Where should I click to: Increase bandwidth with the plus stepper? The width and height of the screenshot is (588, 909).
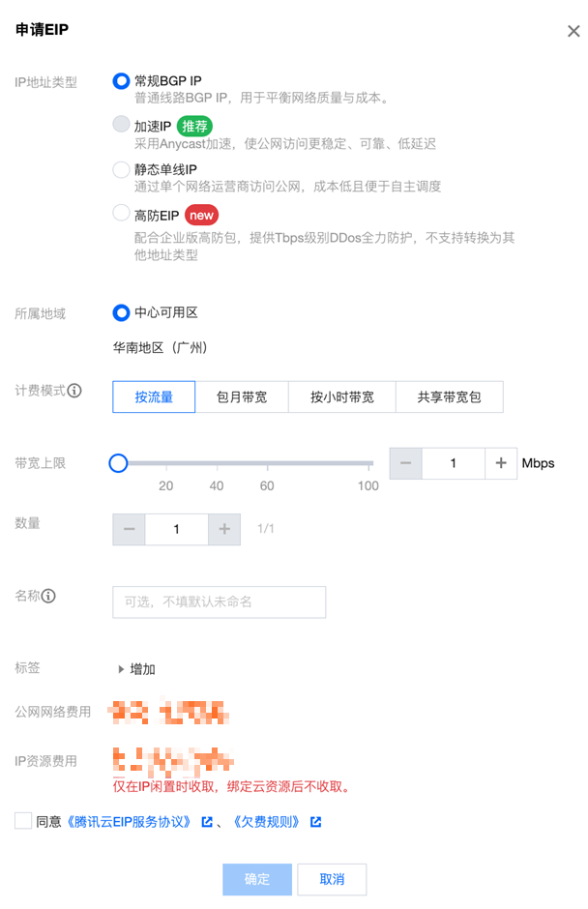tap(501, 462)
